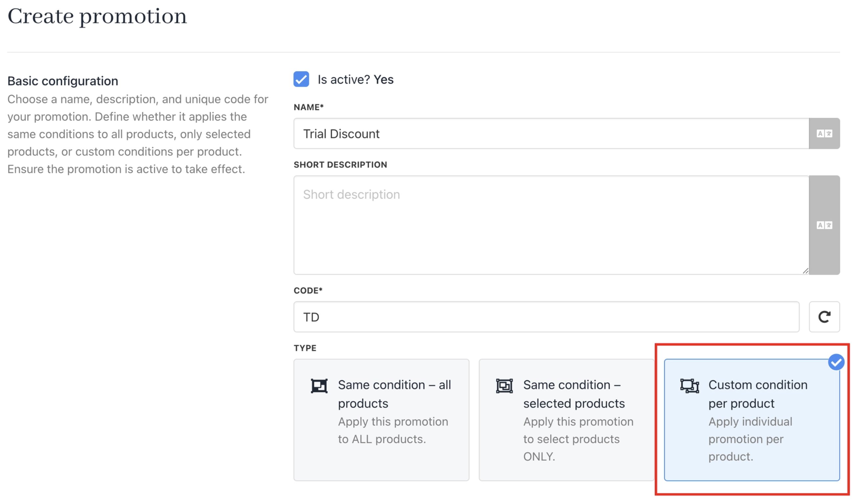Focus the Name field with Trial Discount
This screenshot has width=864, height=504.
551,133
